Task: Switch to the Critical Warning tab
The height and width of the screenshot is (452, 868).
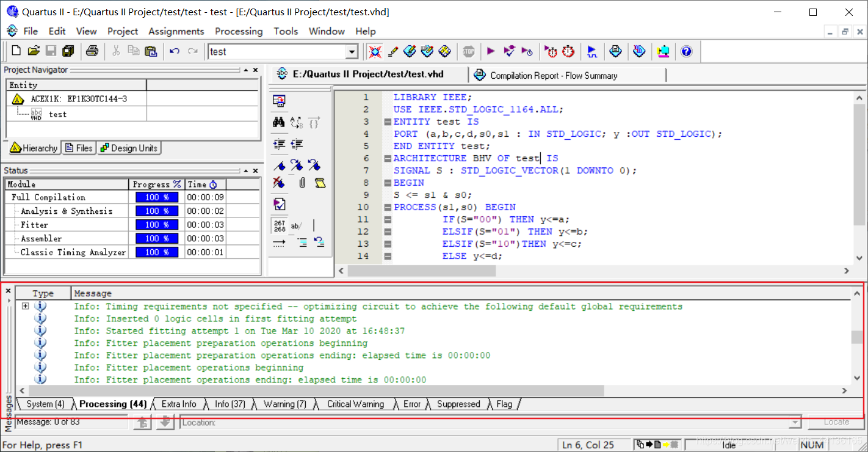Action: point(355,404)
